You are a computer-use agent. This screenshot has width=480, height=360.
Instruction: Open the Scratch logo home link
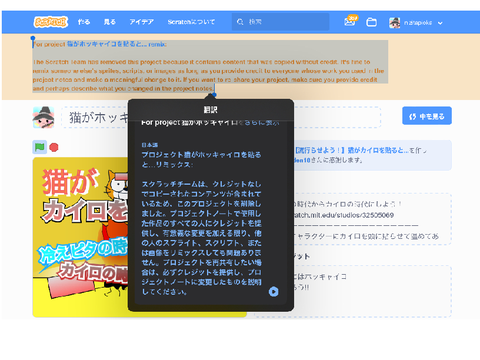[51, 22]
